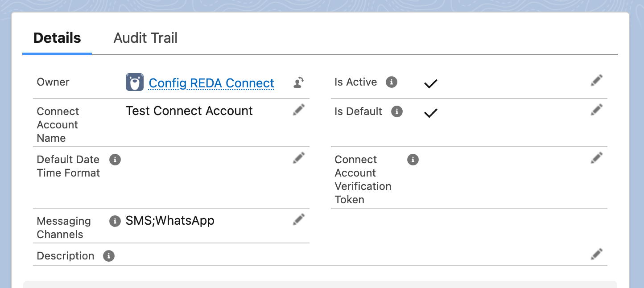This screenshot has height=288, width=644.
Task: Edit Messaging Channels using its pencil icon
Action: (x=299, y=219)
